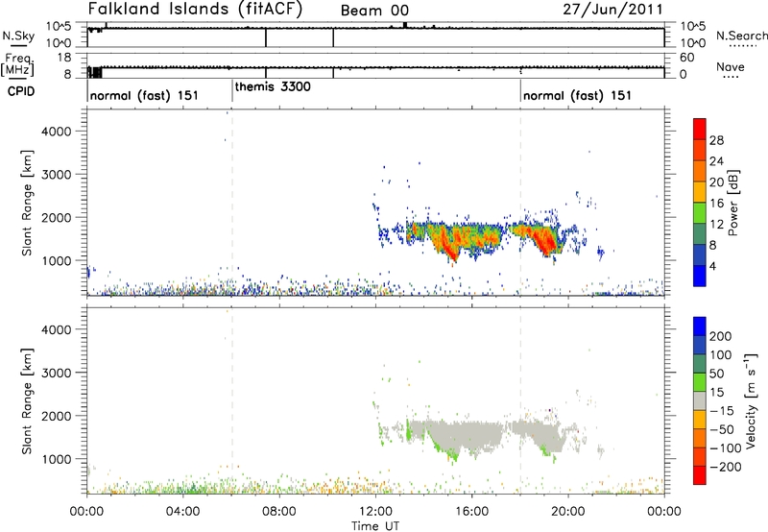Click the '200' value on the velocity scale
This screenshot has width=768, height=532.
721,336
